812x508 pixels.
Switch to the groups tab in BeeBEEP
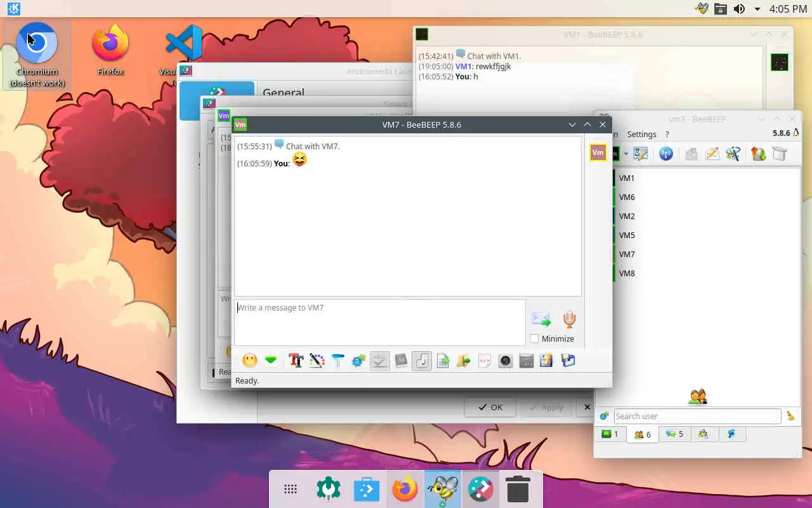[703, 434]
